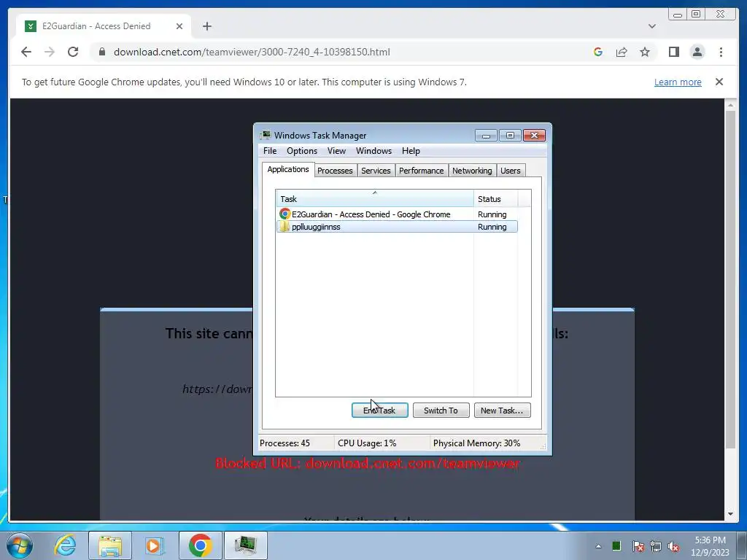Show hidden tray icons arrow
The image size is (747, 560).
pos(598,546)
